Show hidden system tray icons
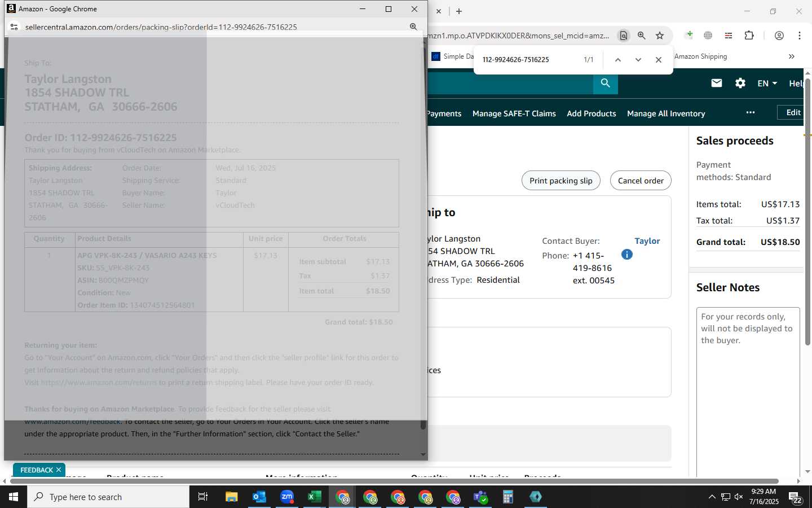Image resolution: width=812 pixels, height=508 pixels. pyautogui.click(x=712, y=497)
